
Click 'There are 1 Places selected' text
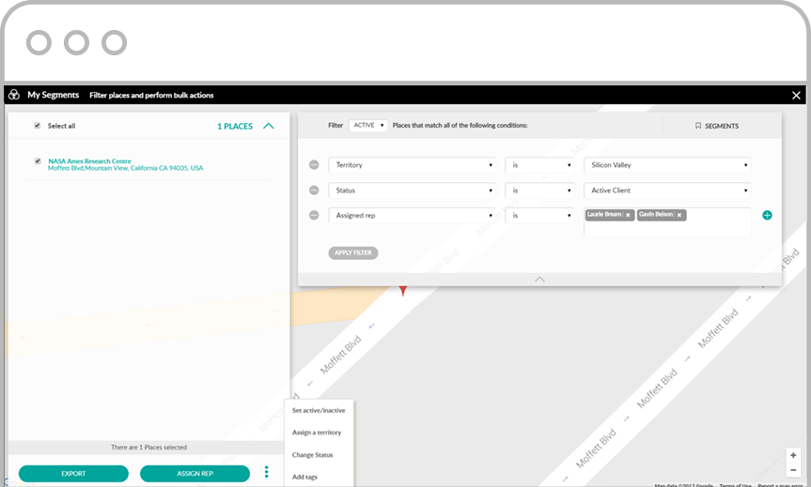coord(149,447)
